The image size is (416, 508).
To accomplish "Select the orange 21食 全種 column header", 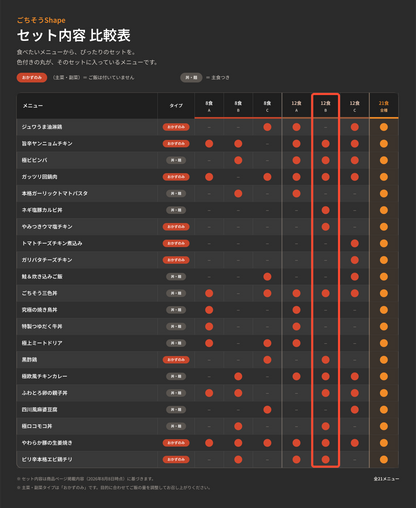I will pos(384,106).
